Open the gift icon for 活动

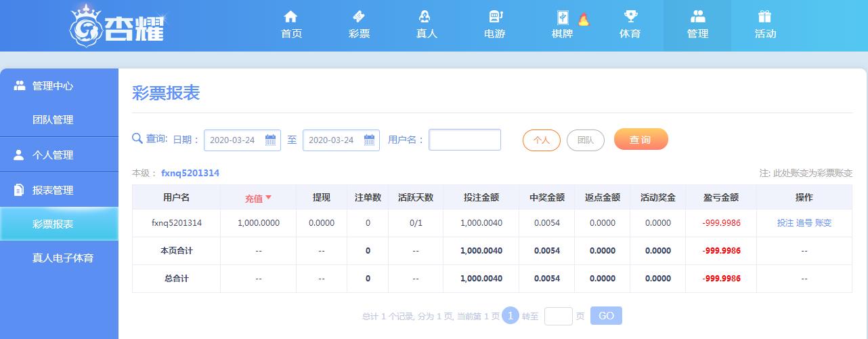765,18
